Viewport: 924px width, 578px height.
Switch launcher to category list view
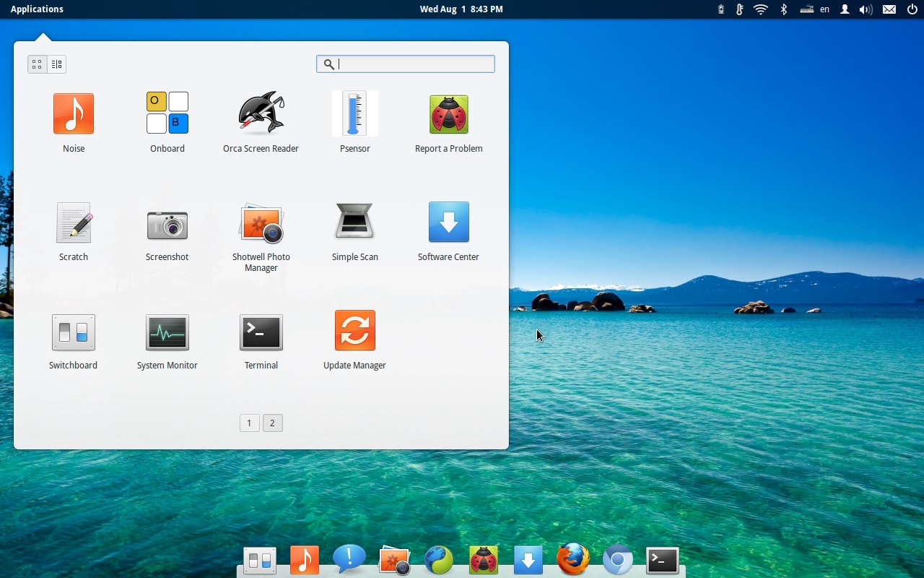click(57, 64)
